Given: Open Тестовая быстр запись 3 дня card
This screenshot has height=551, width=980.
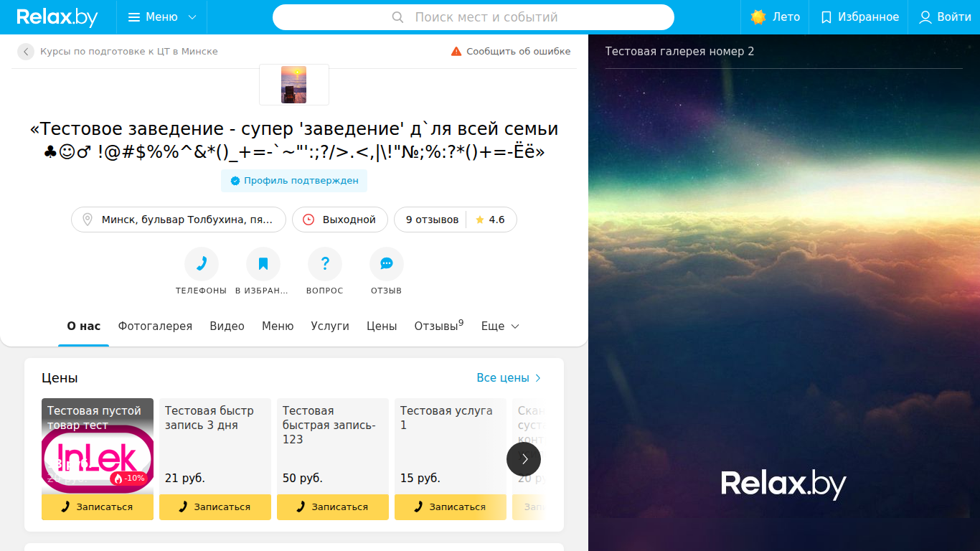Looking at the screenshot, I should click(215, 446).
